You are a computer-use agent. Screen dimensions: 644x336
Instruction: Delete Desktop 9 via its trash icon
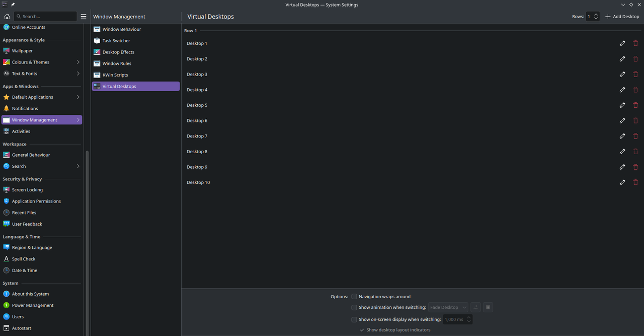click(x=635, y=167)
